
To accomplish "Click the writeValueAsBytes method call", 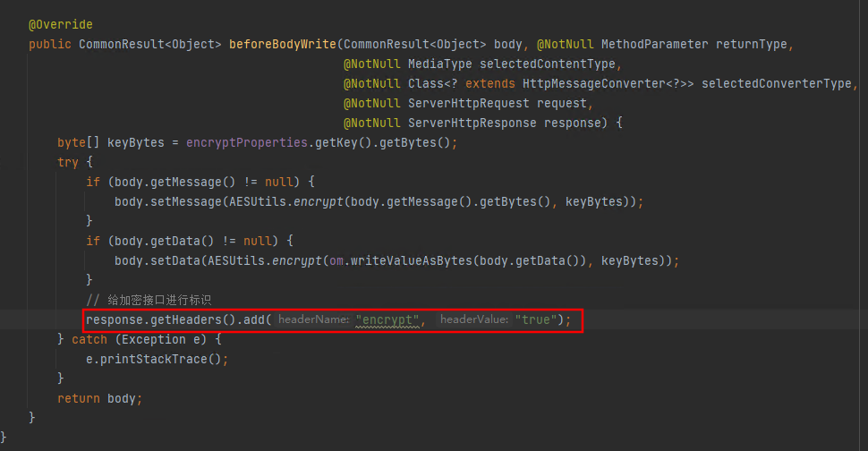I will 412,260.
